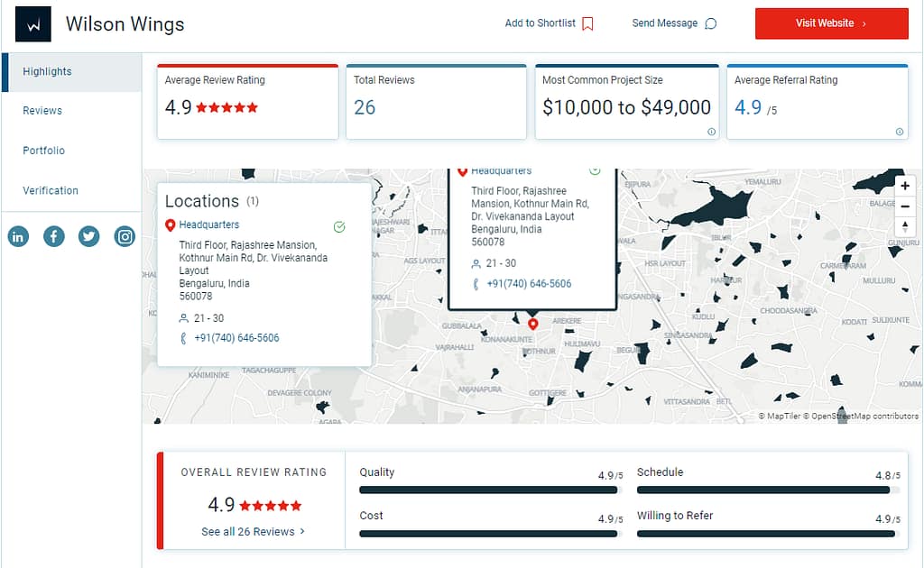Image resolution: width=924 pixels, height=568 pixels.
Task: Click the LinkedIn social icon
Action: (18, 237)
